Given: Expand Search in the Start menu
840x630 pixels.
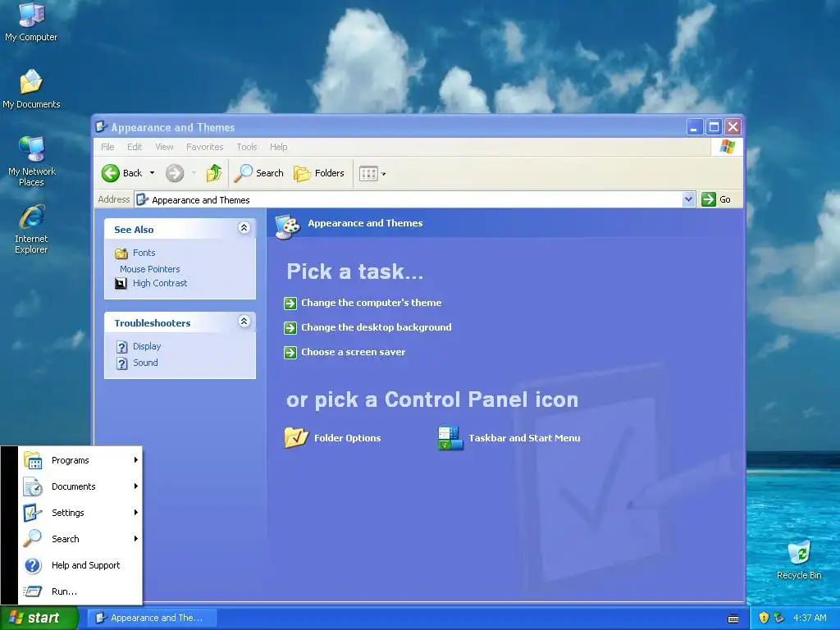Looking at the screenshot, I should click(x=80, y=539).
